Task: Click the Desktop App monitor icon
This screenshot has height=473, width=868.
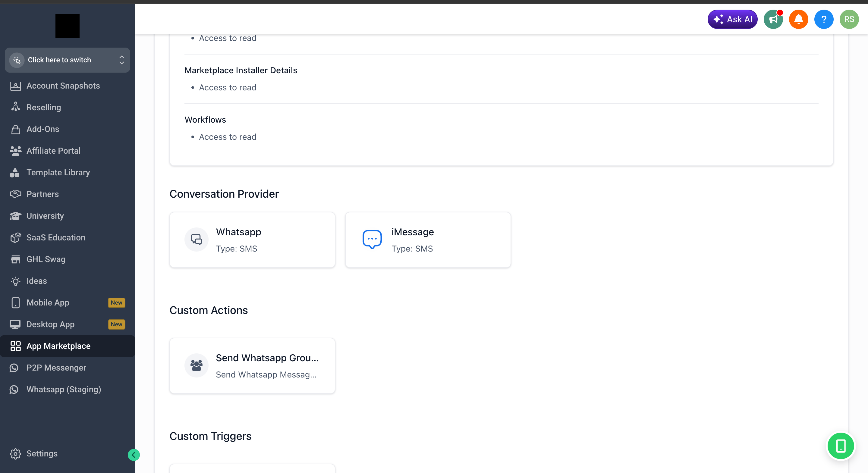Action: [15, 324]
